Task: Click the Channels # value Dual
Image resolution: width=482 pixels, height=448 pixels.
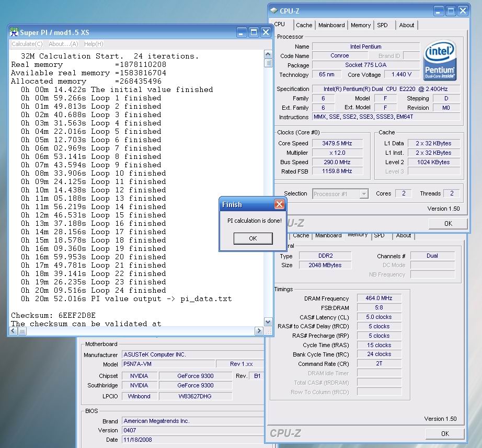Action: (x=432, y=256)
